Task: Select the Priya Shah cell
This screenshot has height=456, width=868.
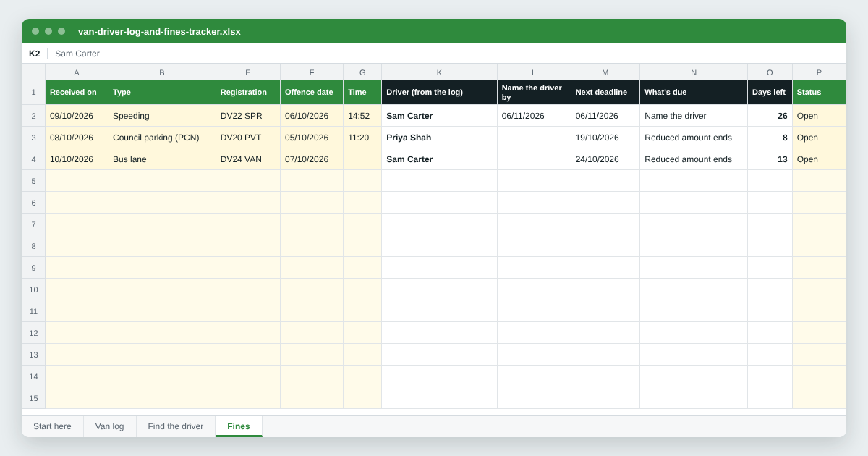Action: (439, 138)
